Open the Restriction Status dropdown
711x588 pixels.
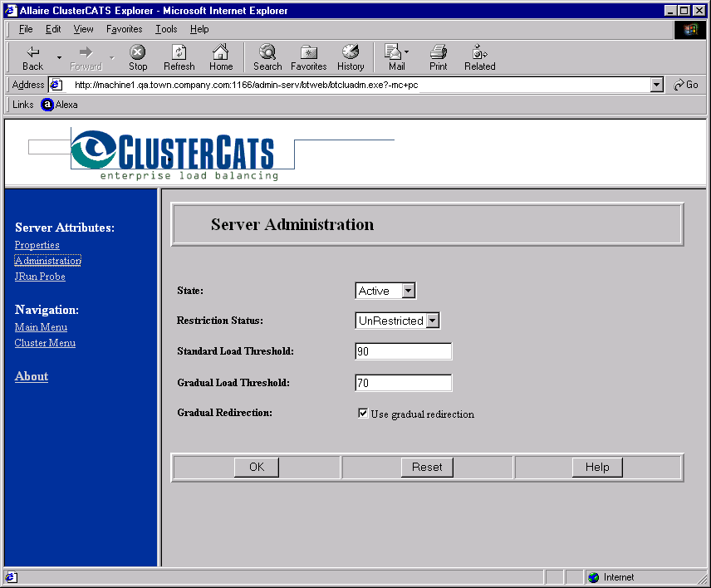(x=397, y=321)
